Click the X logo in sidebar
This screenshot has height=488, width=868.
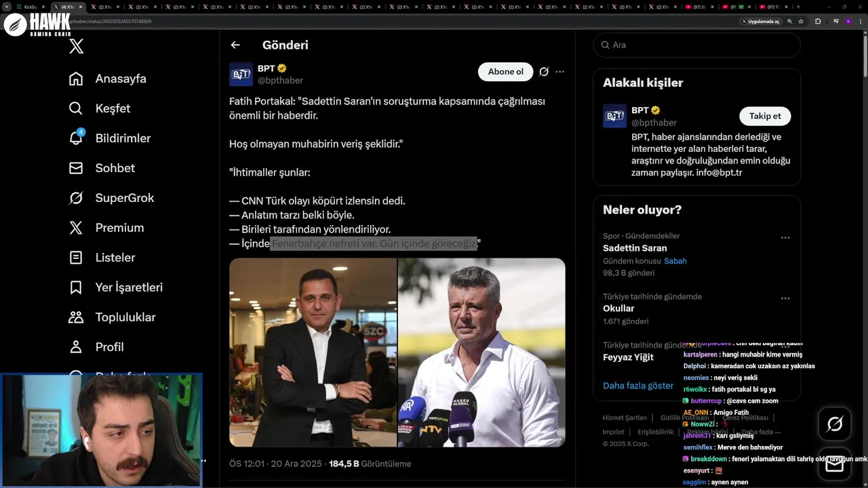77,46
